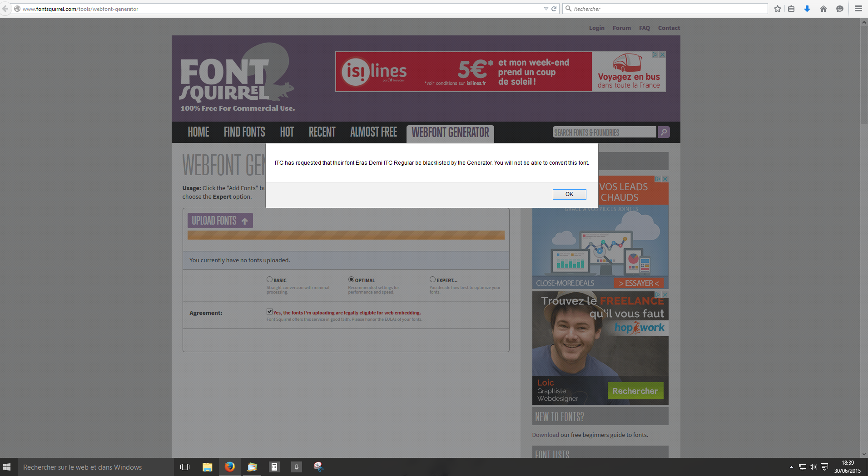Image resolution: width=868 pixels, height=476 pixels.
Task: Click the NEW TO FONTS? heading
Action: 560,417
